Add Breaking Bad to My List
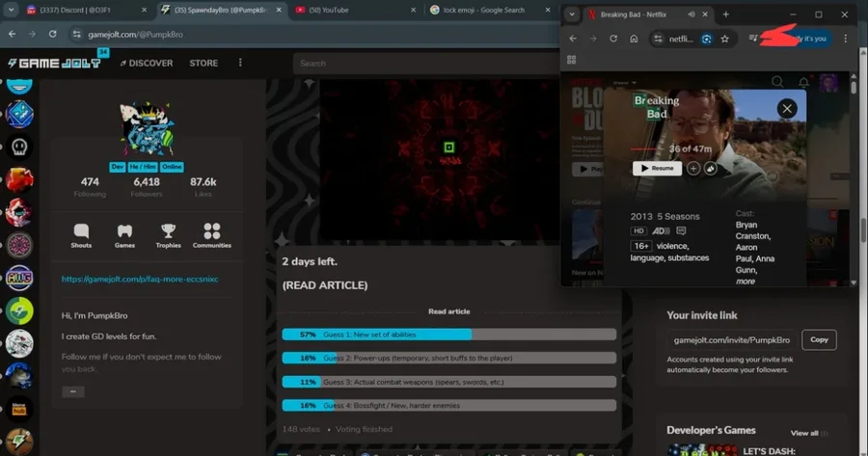Screen dimensions: 868x456 coord(693,169)
